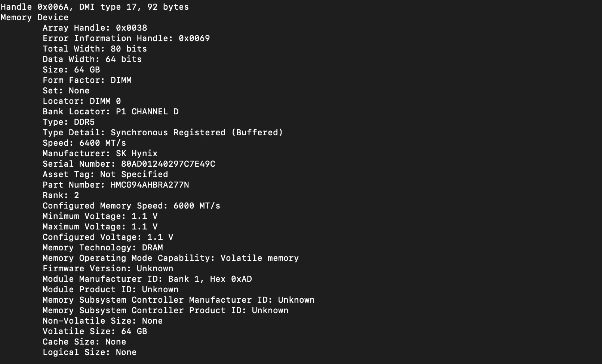This screenshot has height=364, width=602.
Task: Click the Array Handle value 0x0038
Action: pyautogui.click(x=131, y=28)
